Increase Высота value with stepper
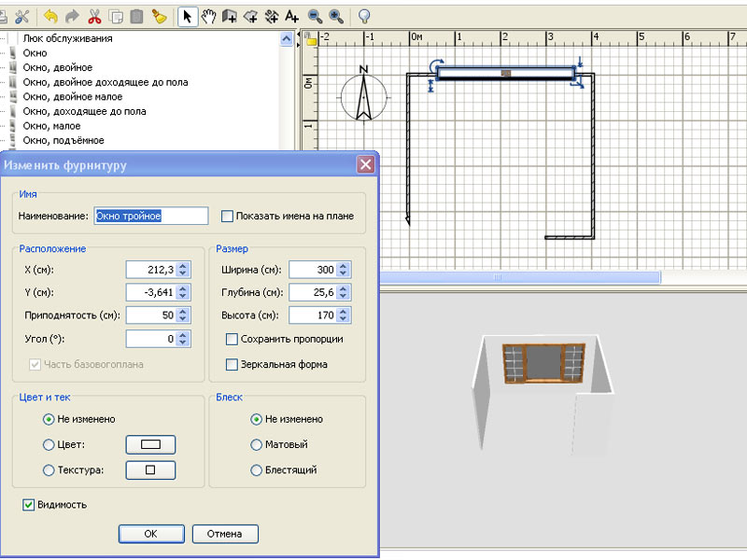The image size is (747, 560). (343, 312)
